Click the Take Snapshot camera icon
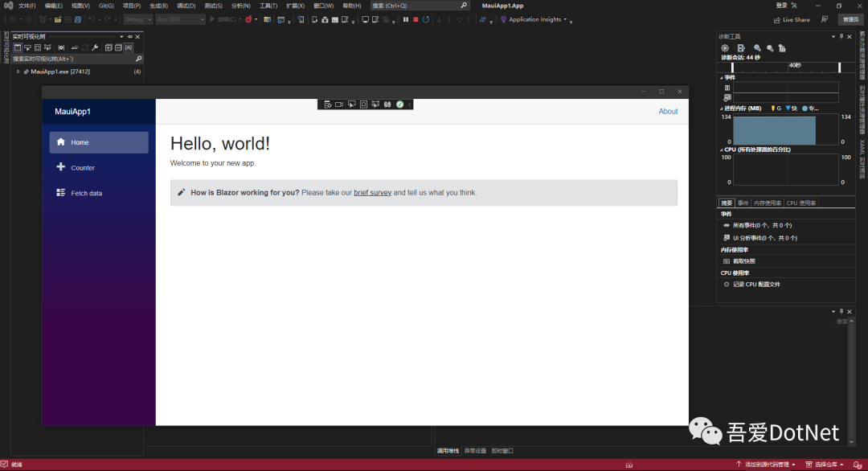The width and height of the screenshot is (868, 471). pos(727,261)
